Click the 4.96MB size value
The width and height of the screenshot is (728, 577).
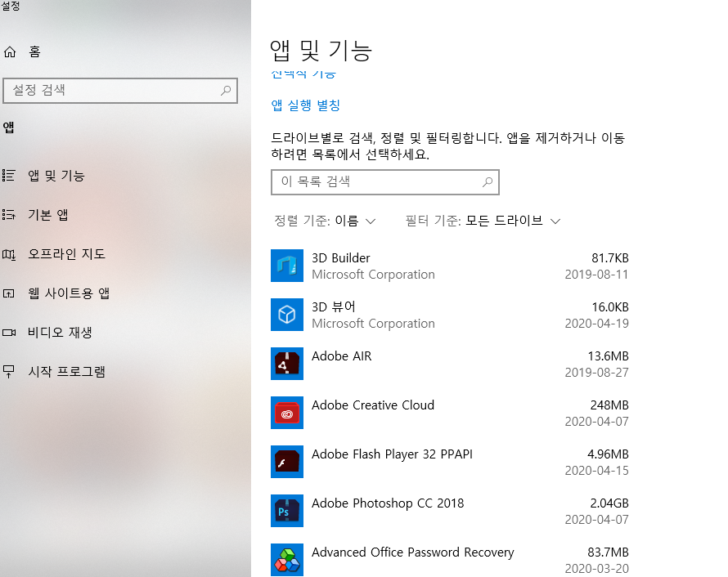pyautogui.click(x=608, y=454)
